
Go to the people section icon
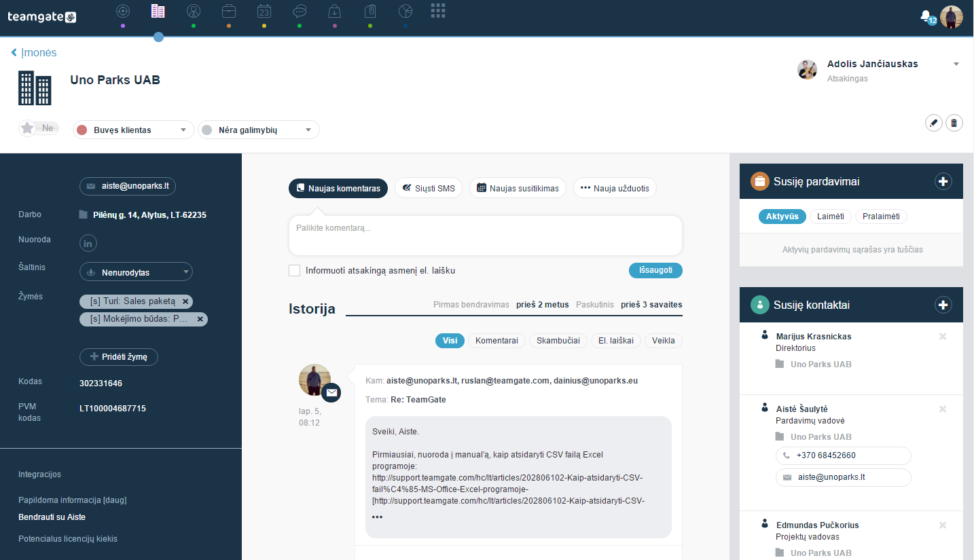tap(194, 11)
